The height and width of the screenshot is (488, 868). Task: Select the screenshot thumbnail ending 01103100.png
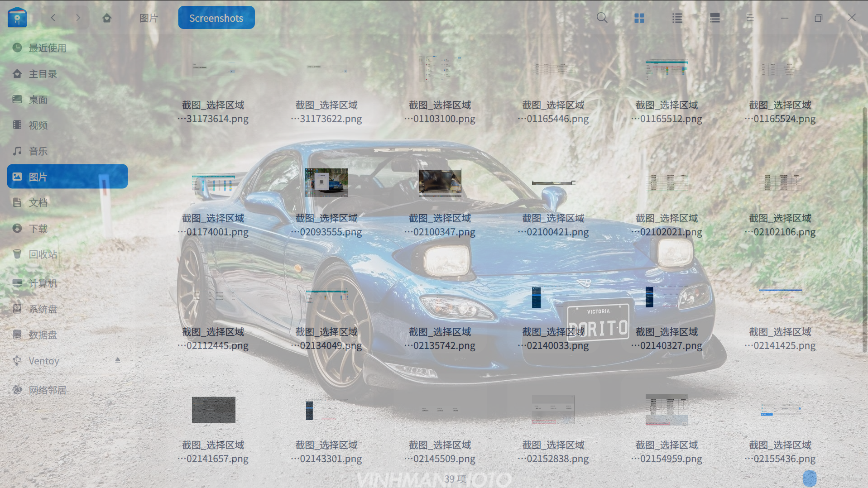440,69
